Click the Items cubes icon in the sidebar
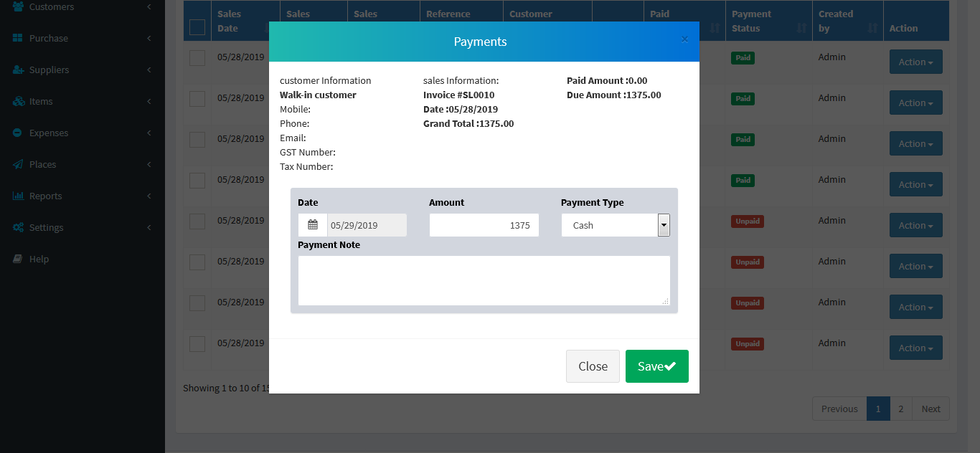980x453 pixels. pos(18,101)
